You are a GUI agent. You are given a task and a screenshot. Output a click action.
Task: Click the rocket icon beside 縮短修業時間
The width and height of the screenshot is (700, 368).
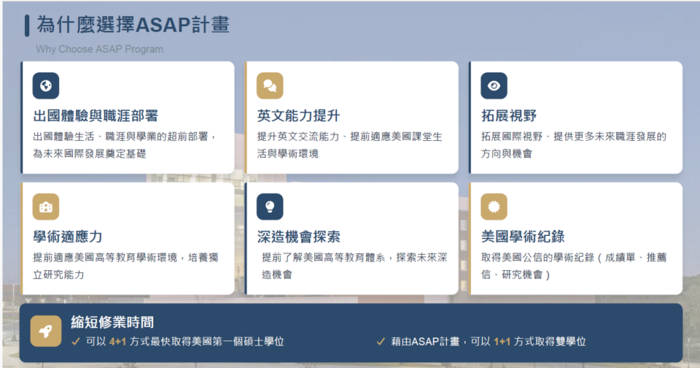click(x=46, y=331)
